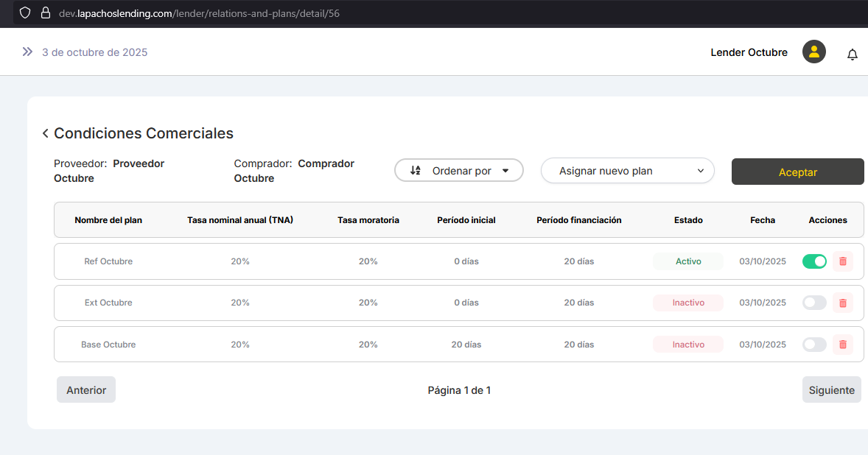Go back using arrow beside Condiciones Comerciales
The width and height of the screenshot is (868, 455).
(x=45, y=133)
